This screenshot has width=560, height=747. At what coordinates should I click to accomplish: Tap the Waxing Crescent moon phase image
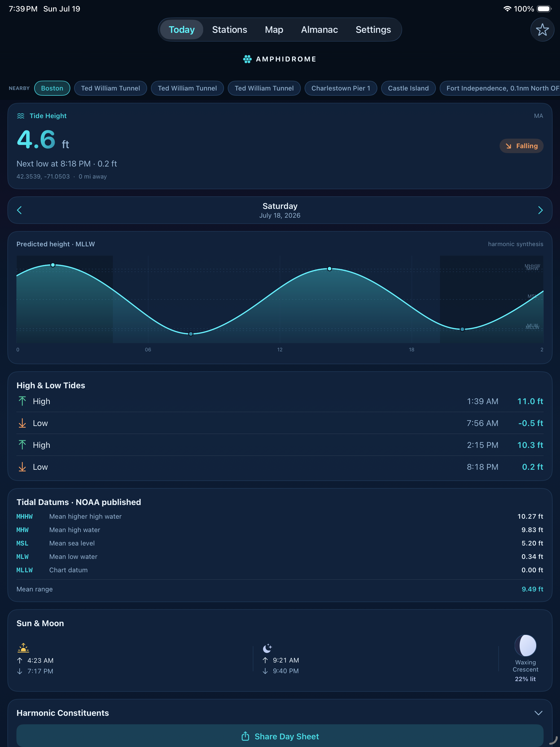tap(526, 645)
